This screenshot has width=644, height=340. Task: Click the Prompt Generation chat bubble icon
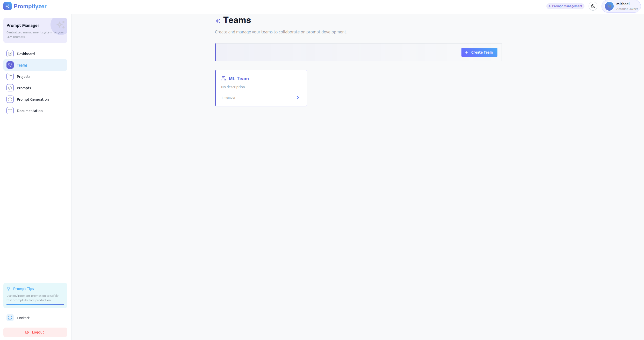tap(10, 99)
